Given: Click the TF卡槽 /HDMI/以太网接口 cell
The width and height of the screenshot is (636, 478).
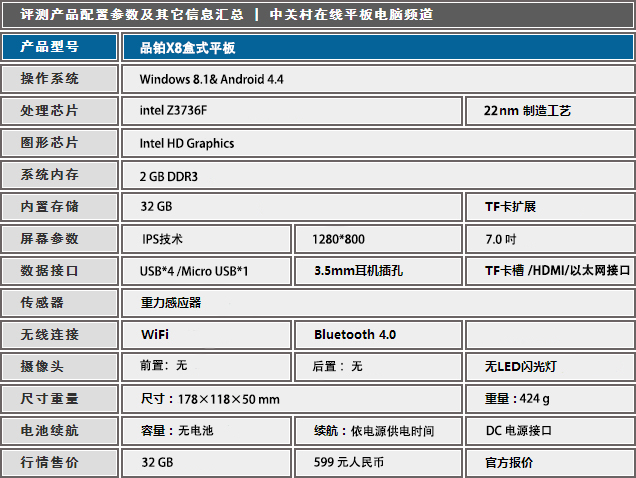Looking at the screenshot, I should 550,271.
